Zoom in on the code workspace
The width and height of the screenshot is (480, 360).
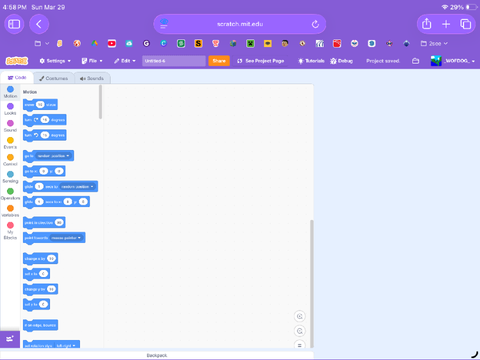click(x=300, y=316)
